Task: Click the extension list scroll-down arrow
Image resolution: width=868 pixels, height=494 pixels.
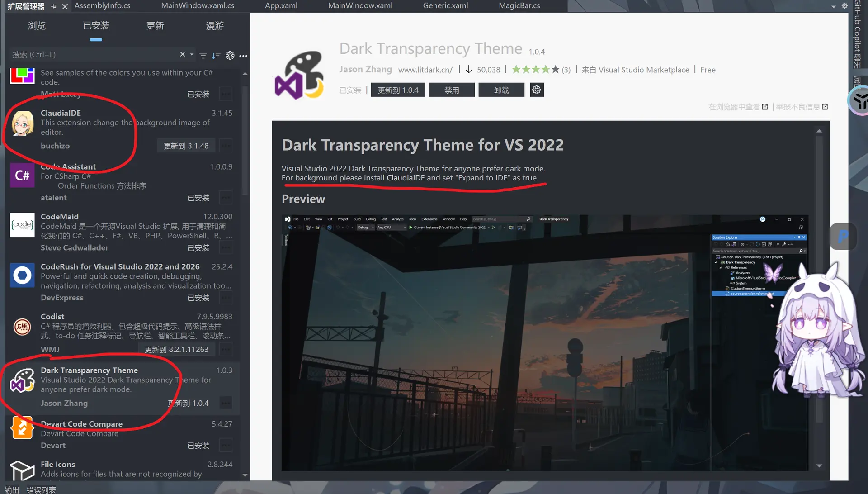Action: click(x=245, y=475)
